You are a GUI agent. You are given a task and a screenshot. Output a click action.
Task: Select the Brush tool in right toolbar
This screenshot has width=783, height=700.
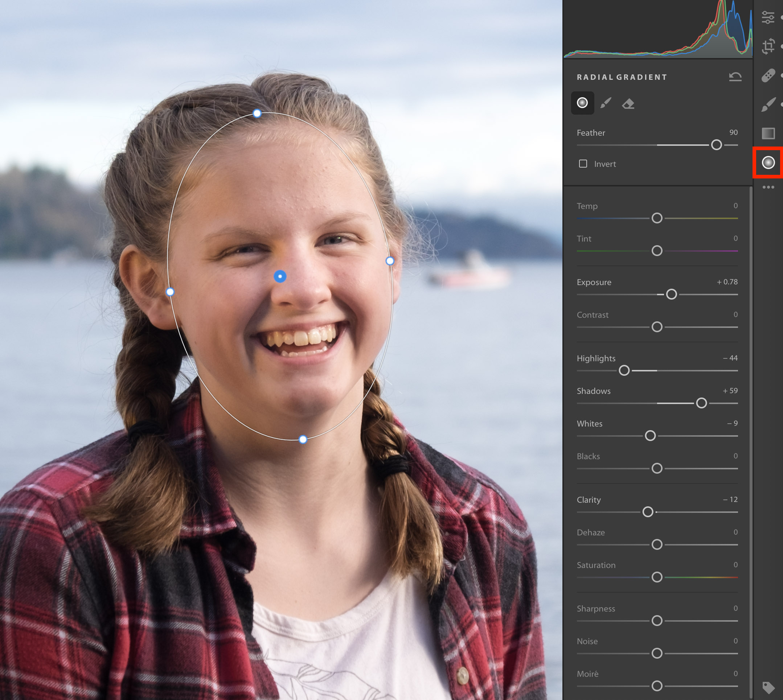click(x=768, y=104)
